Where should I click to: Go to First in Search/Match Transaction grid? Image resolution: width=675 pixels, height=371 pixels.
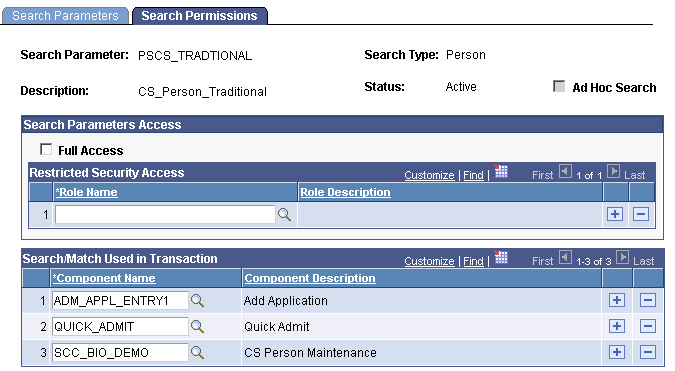point(542,261)
